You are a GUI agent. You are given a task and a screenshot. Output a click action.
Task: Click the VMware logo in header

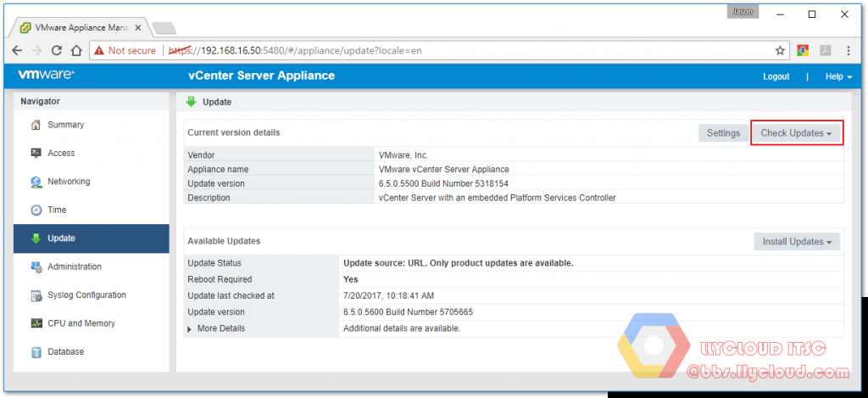point(47,75)
